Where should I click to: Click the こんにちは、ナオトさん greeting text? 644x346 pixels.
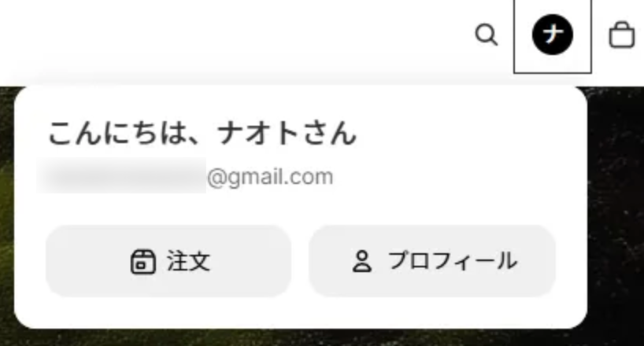tap(202, 134)
